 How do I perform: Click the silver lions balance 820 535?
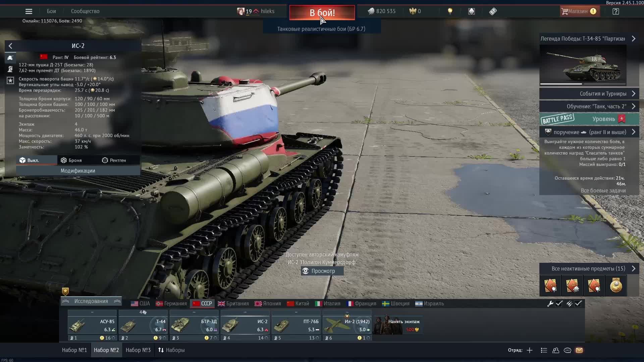point(382,11)
